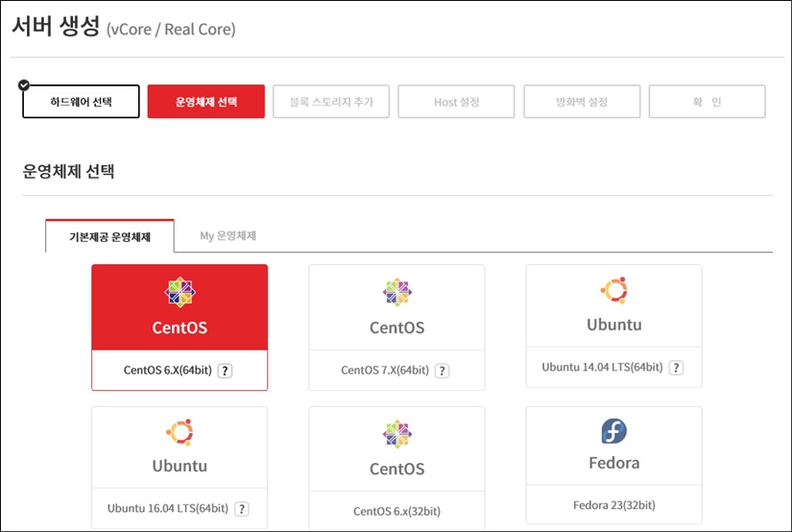The image size is (792, 532).
Task: Go to the 하드웨어 선택 step
Action: click(x=81, y=102)
